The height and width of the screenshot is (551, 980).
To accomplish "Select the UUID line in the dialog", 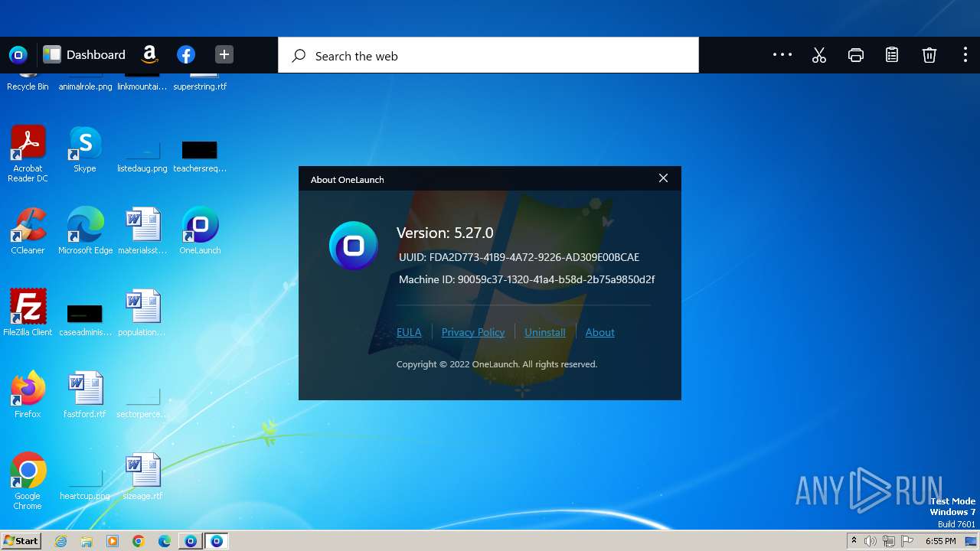I will click(519, 257).
